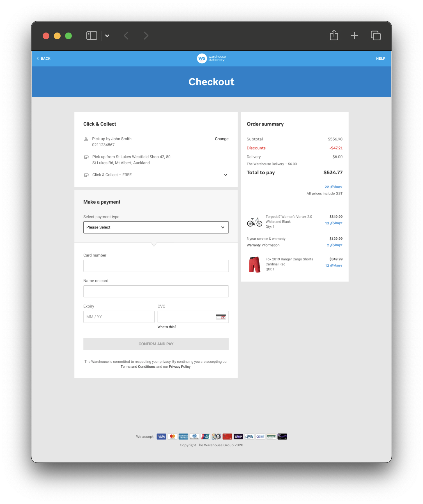
Task: Click the phone number 0211234567
Action: (x=104, y=145)
